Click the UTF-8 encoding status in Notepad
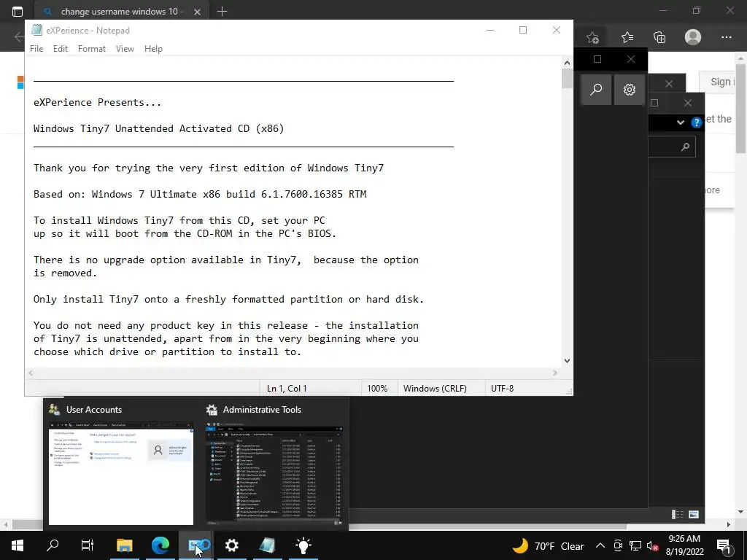Viewport: 747px width, 560px height. coord(502,389)
